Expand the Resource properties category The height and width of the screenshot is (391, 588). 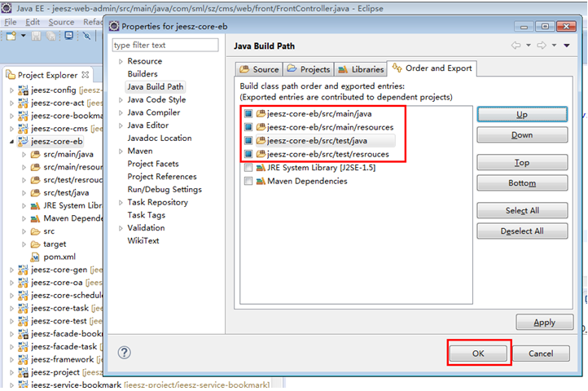[121, 62]
